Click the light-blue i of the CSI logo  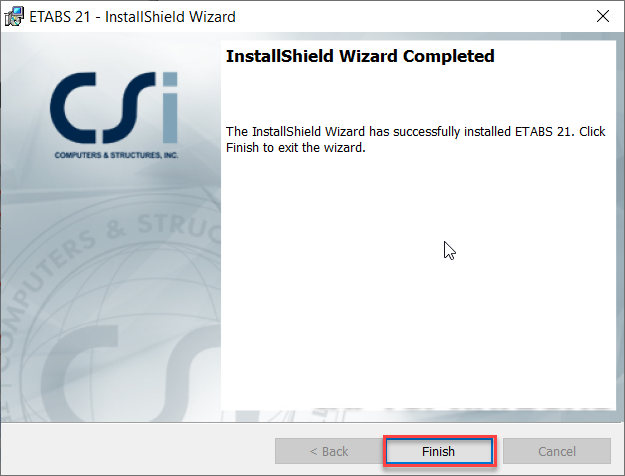(170, 108)
